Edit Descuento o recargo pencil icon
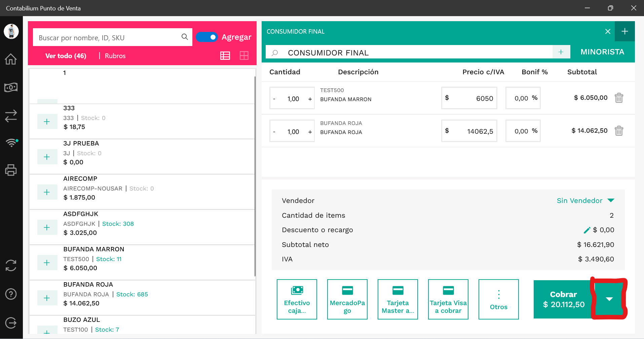This screenshot has width=644, height=339. click(587, 230)
